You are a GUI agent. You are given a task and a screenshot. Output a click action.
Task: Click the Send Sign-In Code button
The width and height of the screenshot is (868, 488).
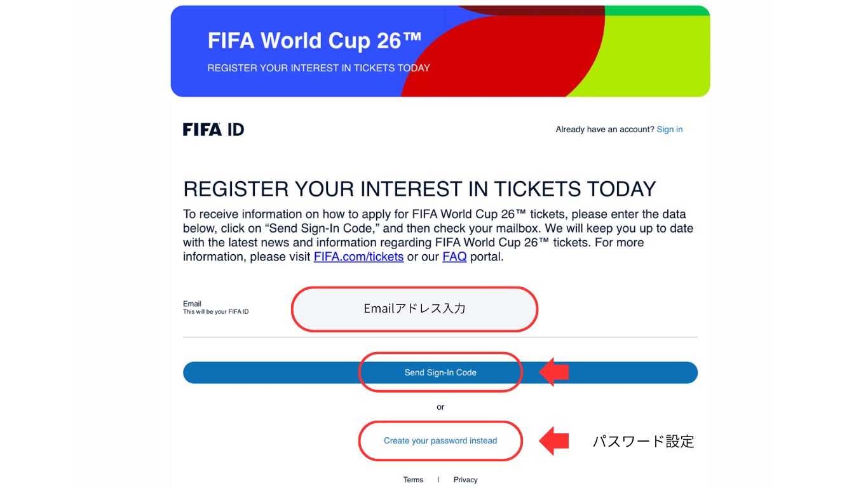pyautogui.click(x=440, y=372)
